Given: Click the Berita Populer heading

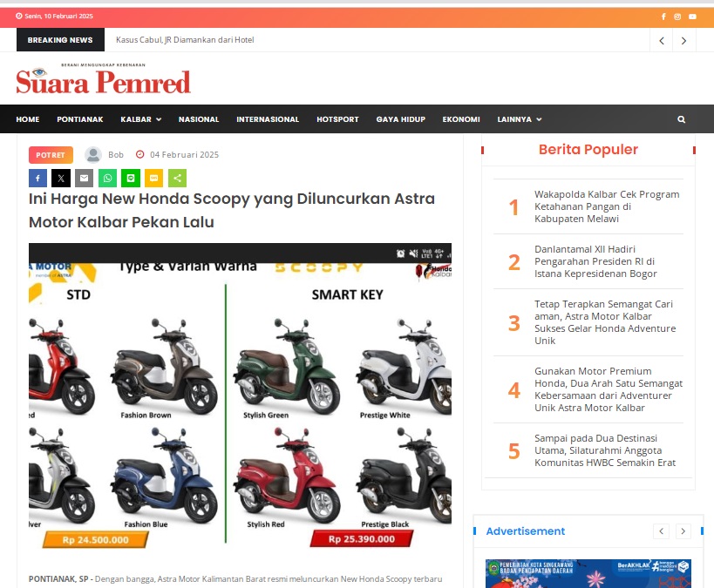Looking at the screenshot, I should tap(588, 149).
